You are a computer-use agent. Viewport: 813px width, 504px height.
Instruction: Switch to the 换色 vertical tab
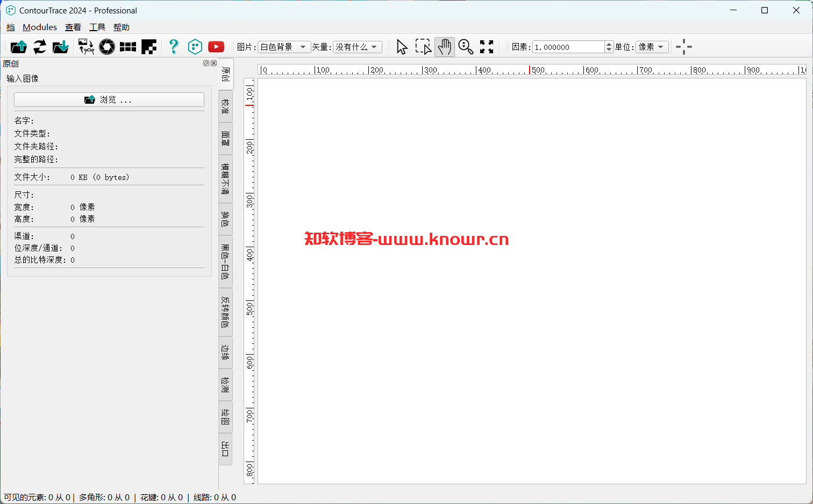[225, 219]
